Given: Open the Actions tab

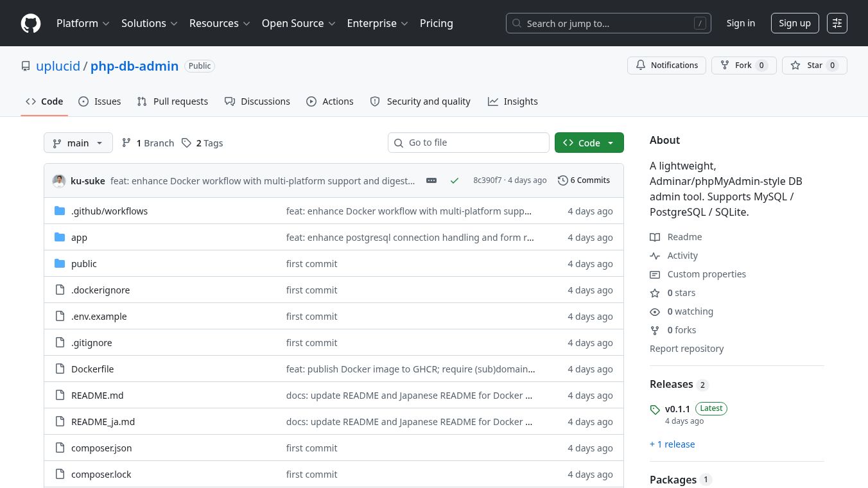Looking at the screenshot, I should click(x=330, y=101).
